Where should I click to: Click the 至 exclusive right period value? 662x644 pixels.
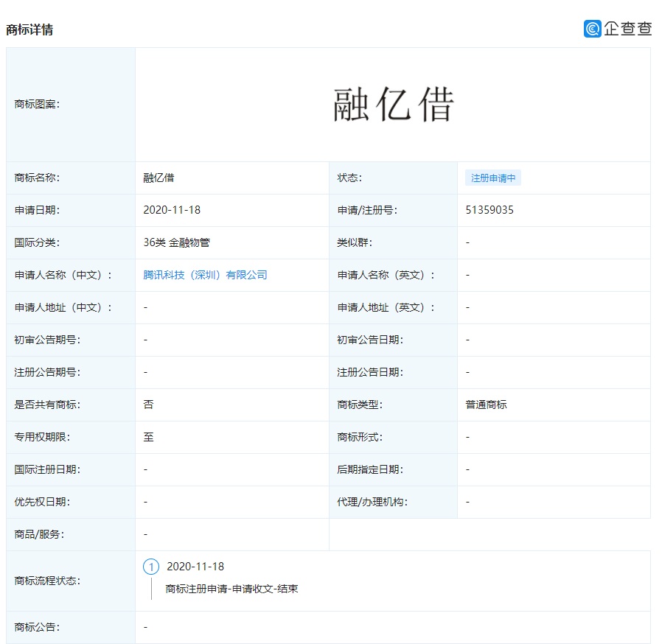148,437
